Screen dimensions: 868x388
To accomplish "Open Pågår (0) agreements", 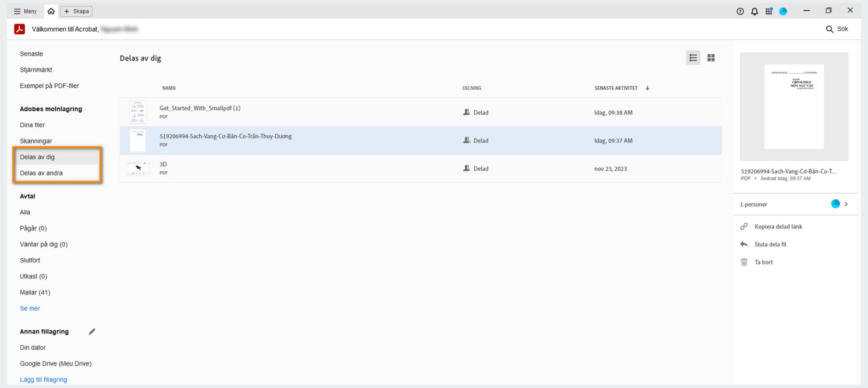I will 33,228.
